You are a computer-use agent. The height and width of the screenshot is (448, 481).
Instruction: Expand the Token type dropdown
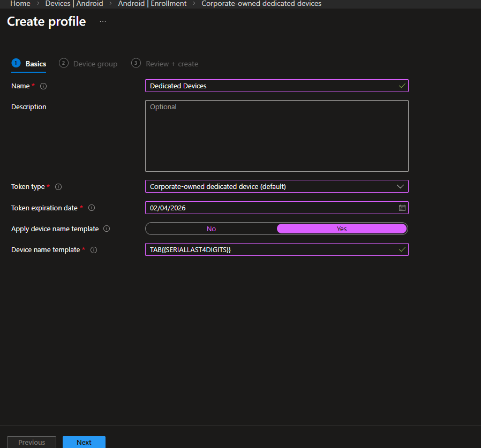276,187
